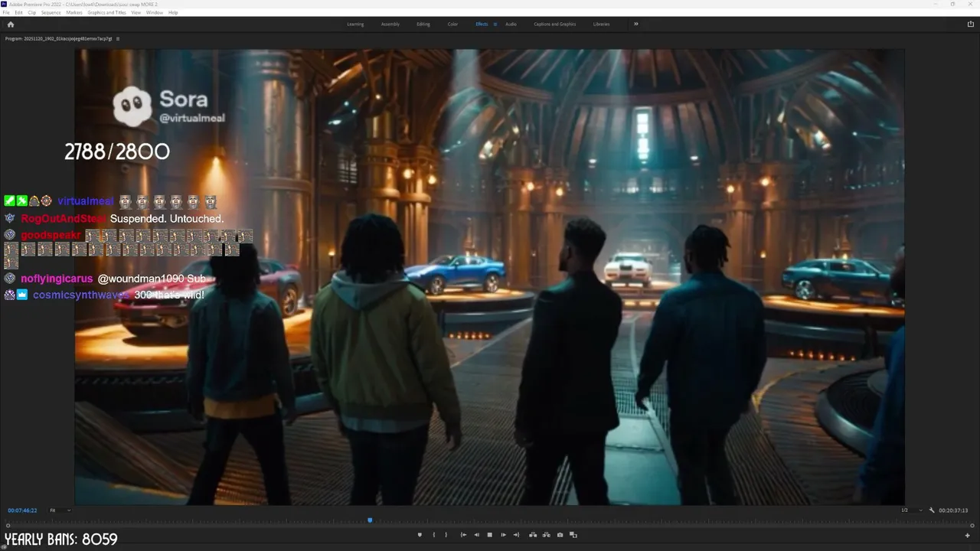
Task: Switch to the Learning workspace
Action: click(355, 24)
